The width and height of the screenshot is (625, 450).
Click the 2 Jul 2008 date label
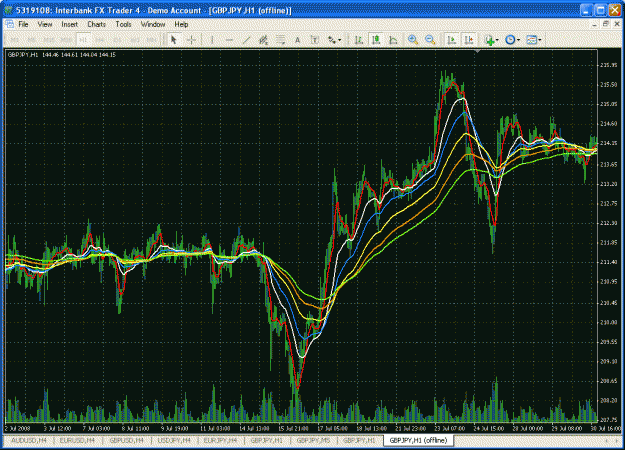[x=18, y=428]
